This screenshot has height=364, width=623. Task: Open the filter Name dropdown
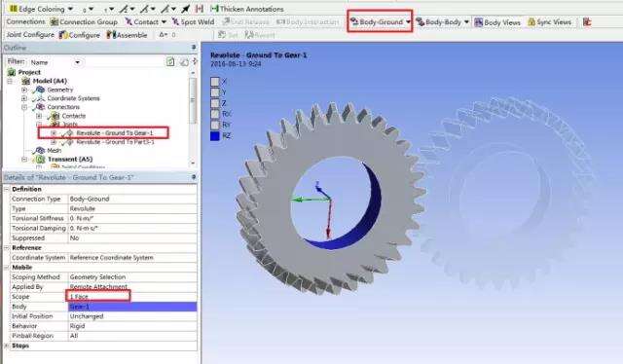tap(78, 62)
